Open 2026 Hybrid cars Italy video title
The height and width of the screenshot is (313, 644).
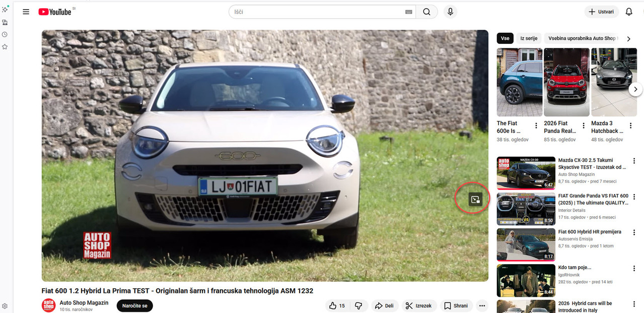click(x=585, y=306)
